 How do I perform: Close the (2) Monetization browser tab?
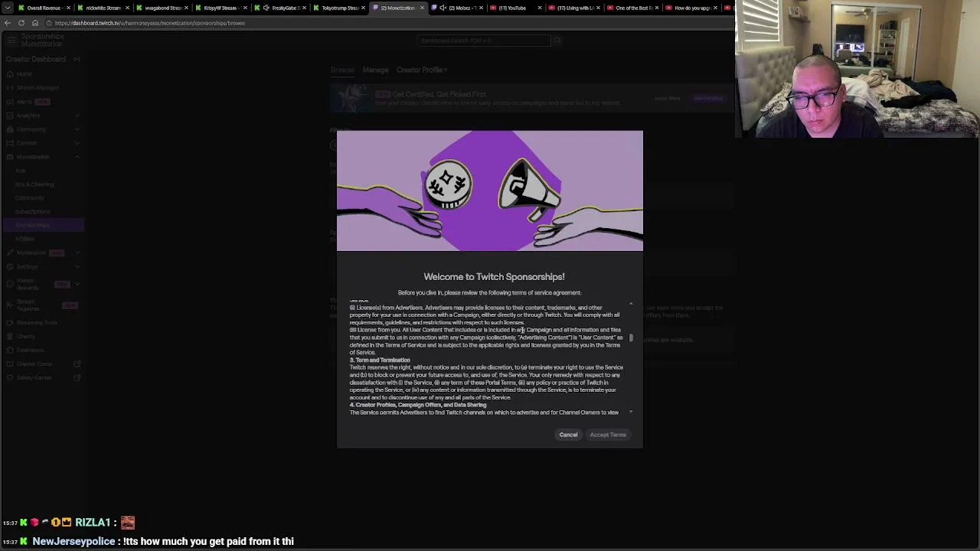(x=422, y=8)
